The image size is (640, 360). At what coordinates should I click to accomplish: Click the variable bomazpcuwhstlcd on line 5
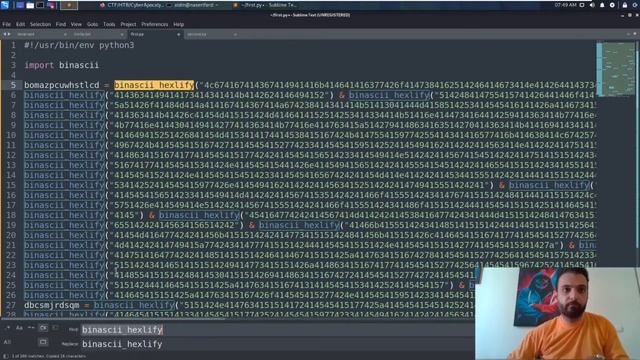[62, 85]
